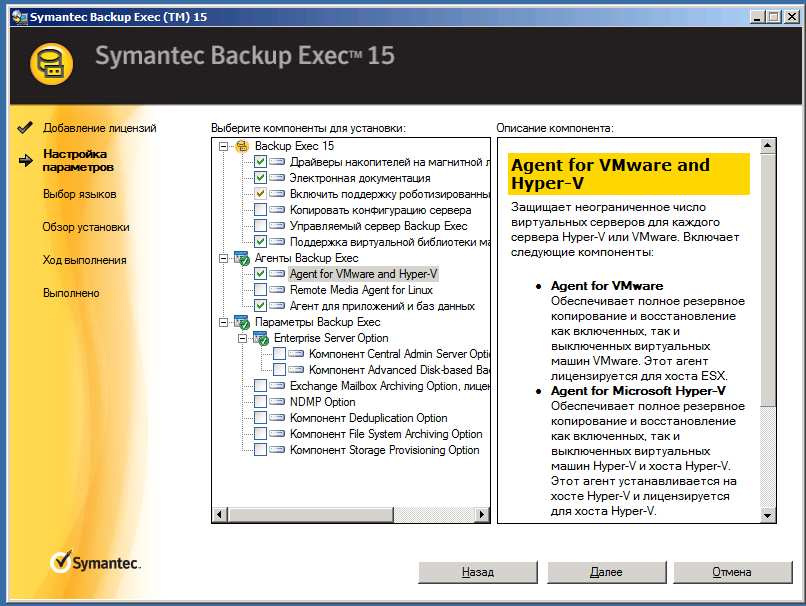Image resolution: width=806 pixels, height=606 pixels.
Task: Click the Agent for Microsoft Hyper-V heading text
Action: click(x=638, y=391)
